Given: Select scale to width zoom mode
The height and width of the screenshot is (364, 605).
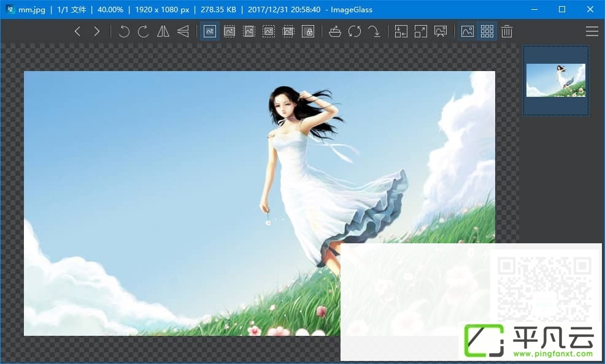Looking at the screenshot, I should [x=229, y=31].
